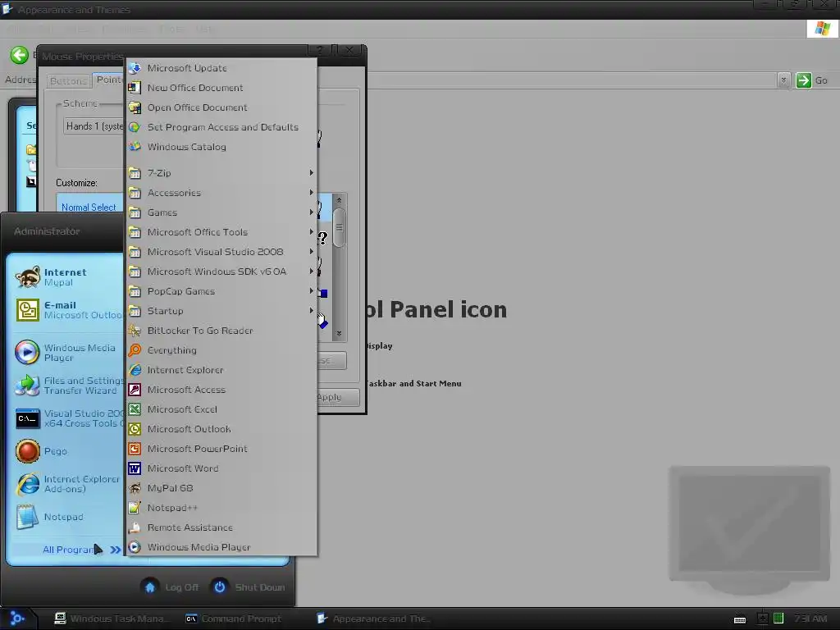The width and height of the screenshot is (840, 630).
Task: Click the Back arrow button
Action: coord(20,55)
